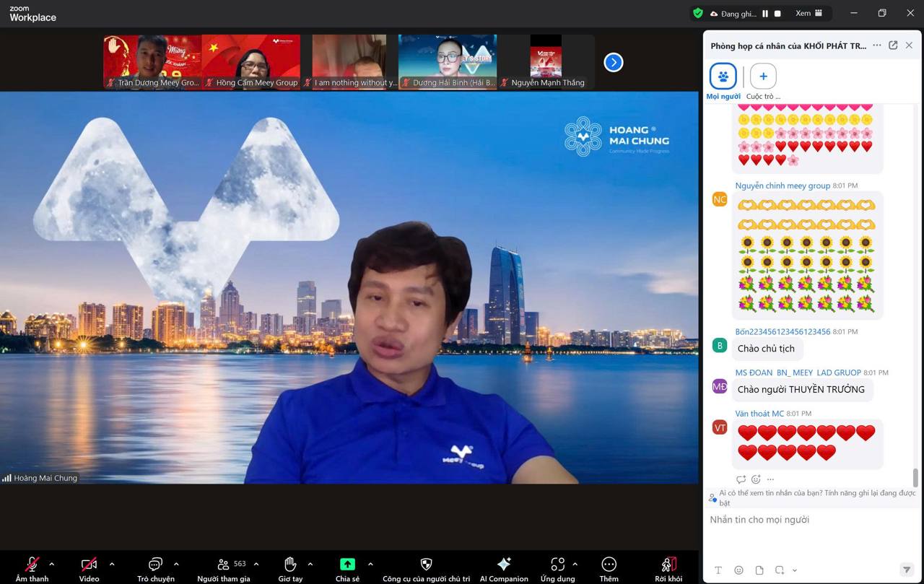Click the NC avatar in chat
Screen dimensions: 924x584
pyautogui.click(x=720, y=199)
